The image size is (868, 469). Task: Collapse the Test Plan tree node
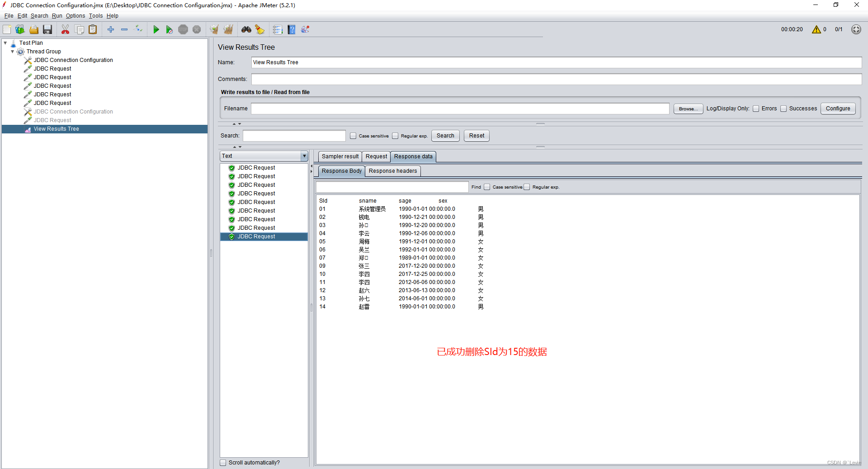pyautogui.click(x=5, y=42)
